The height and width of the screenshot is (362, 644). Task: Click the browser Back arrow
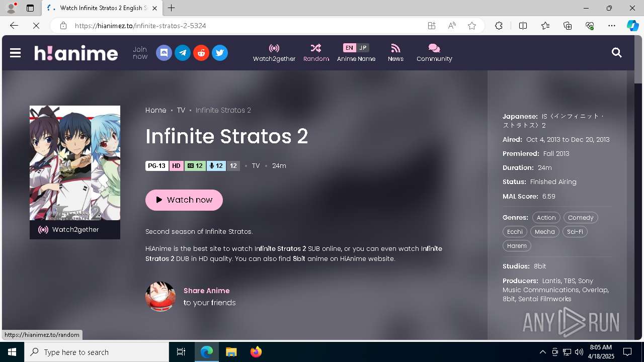click(x=14, y=26)
